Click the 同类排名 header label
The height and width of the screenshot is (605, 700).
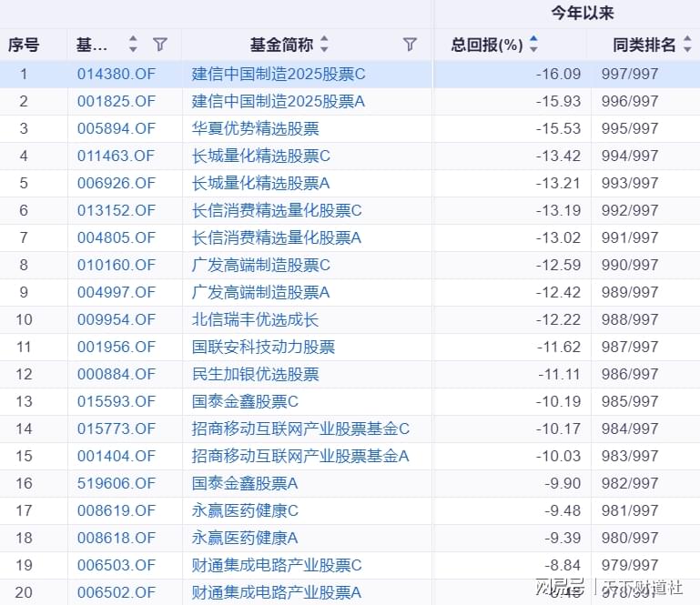click(644, 45)
